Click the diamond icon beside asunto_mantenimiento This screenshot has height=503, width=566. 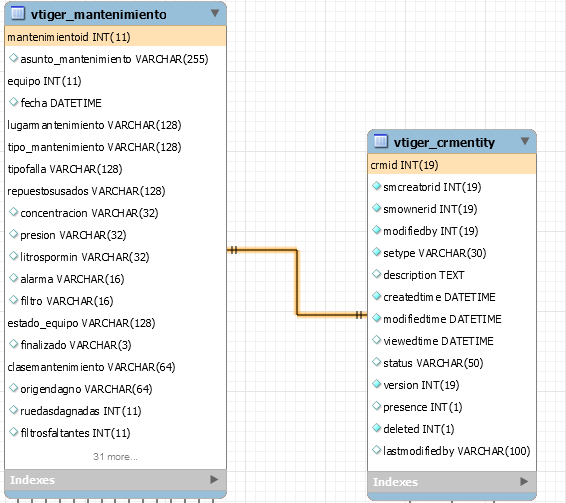(x=13, y=58)
